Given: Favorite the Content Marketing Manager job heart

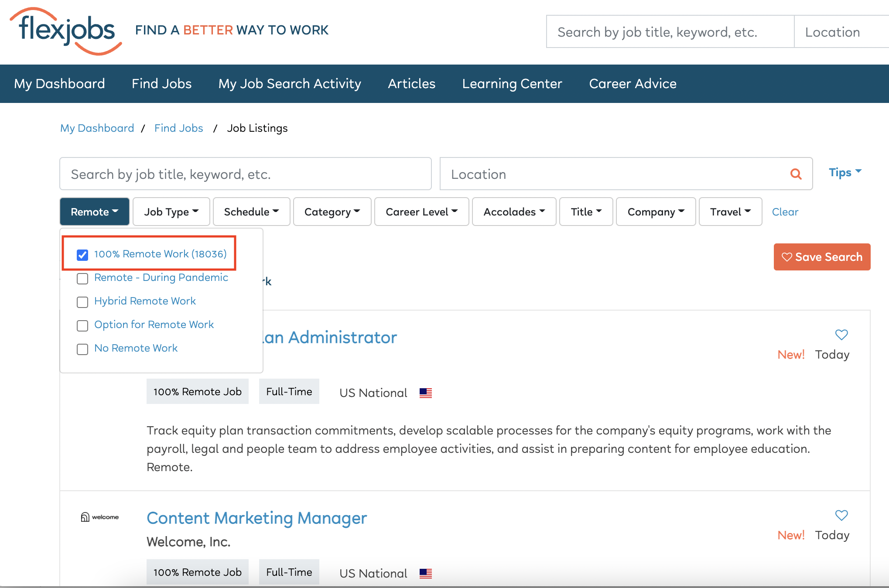Looking at the screenshot, I should (841, 515).
